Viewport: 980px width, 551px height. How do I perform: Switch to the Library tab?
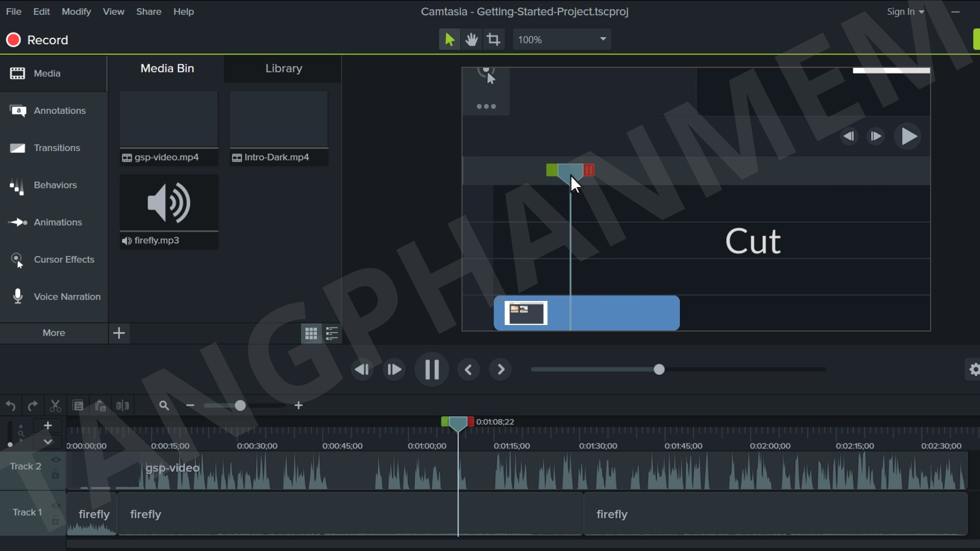coord(283,68)
